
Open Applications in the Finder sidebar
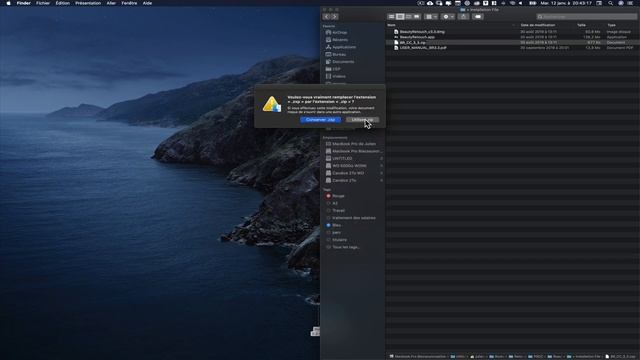point(344,47)
